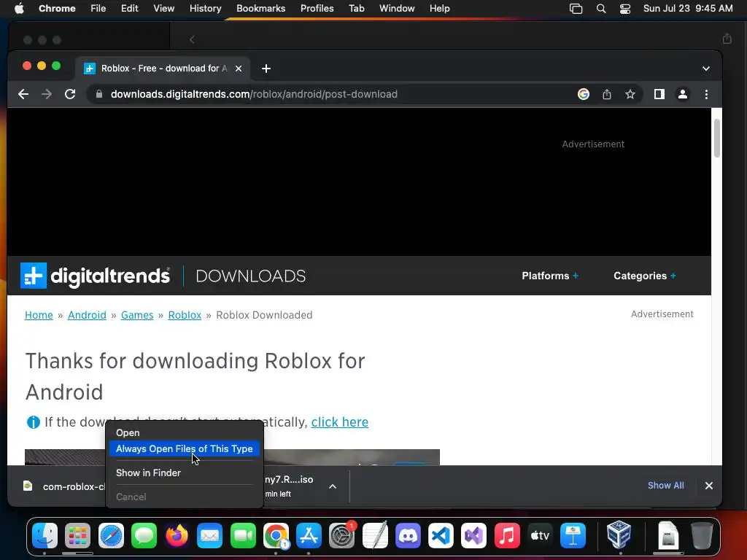Click the Chrome icon in the Dock

(276, 536)
